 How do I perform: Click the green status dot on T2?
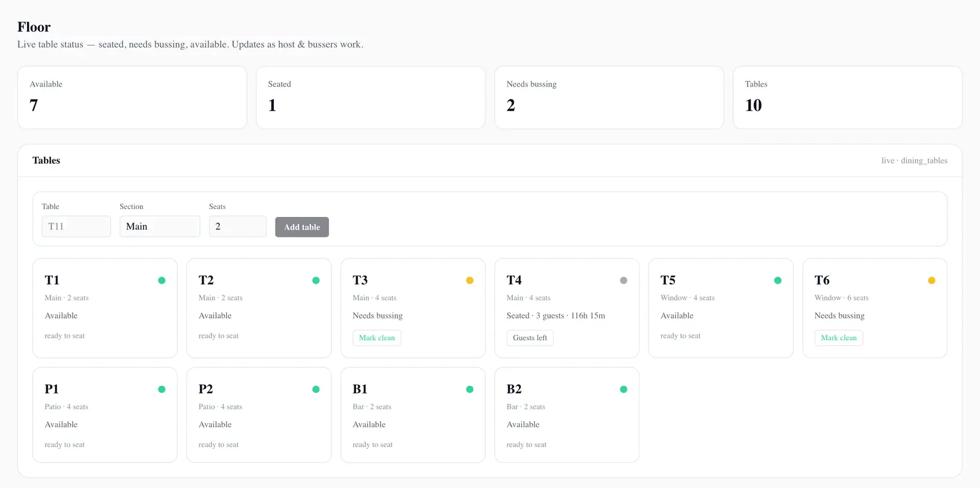click(x=316, y=281)
